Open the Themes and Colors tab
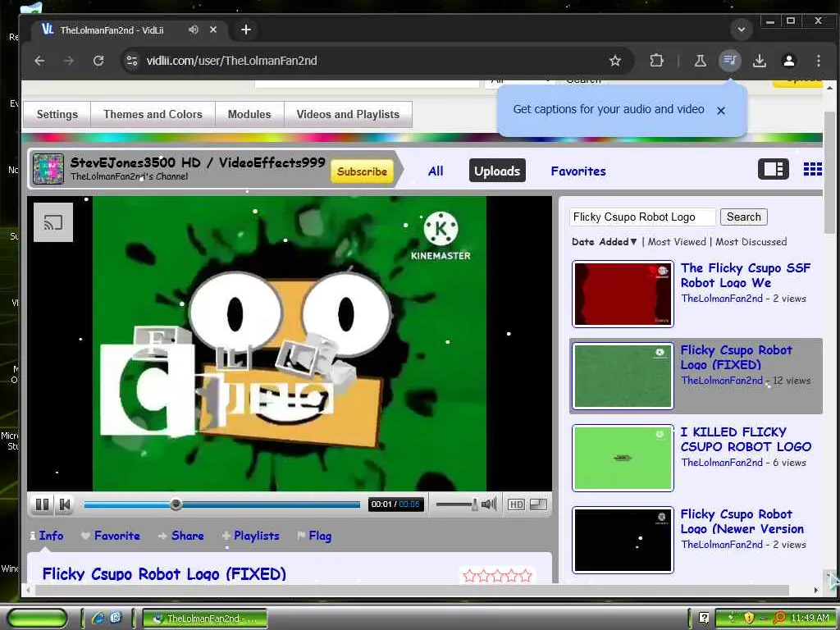 tap(153, 114)
